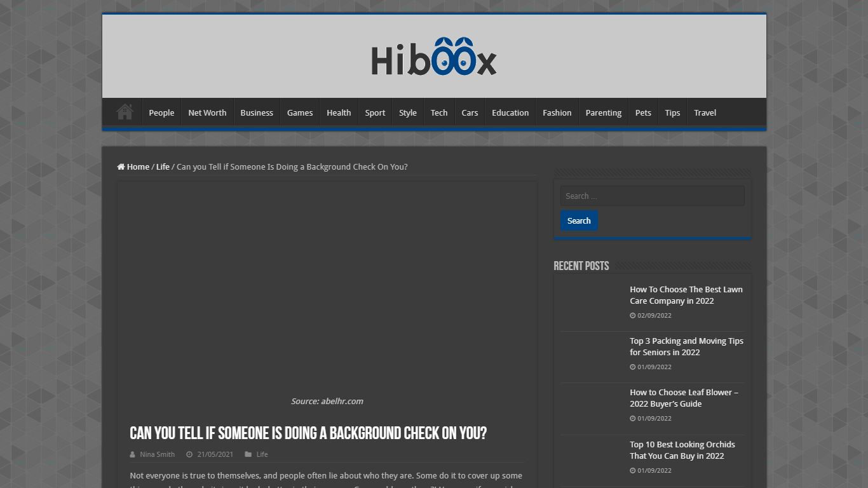This screenshot has height=488, width=868.
Task: Select the Health menu item
Action: 339,112
